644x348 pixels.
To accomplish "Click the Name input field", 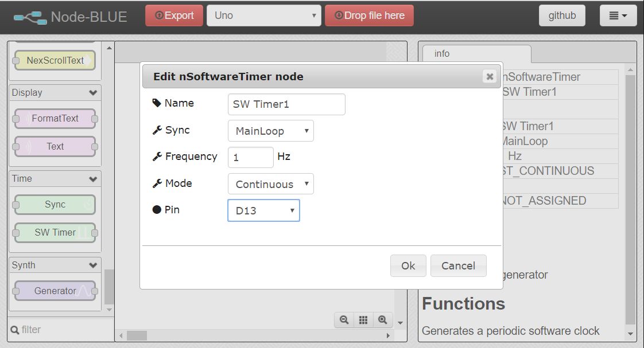I will (286, 104).
